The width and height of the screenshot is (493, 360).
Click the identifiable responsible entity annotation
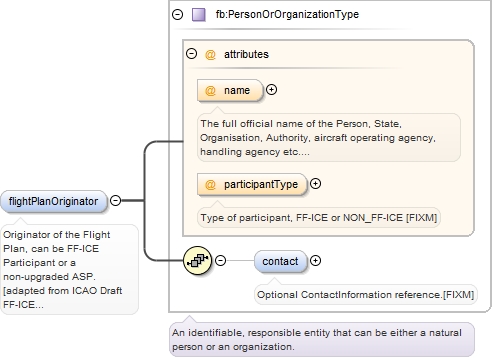[322, 340]
